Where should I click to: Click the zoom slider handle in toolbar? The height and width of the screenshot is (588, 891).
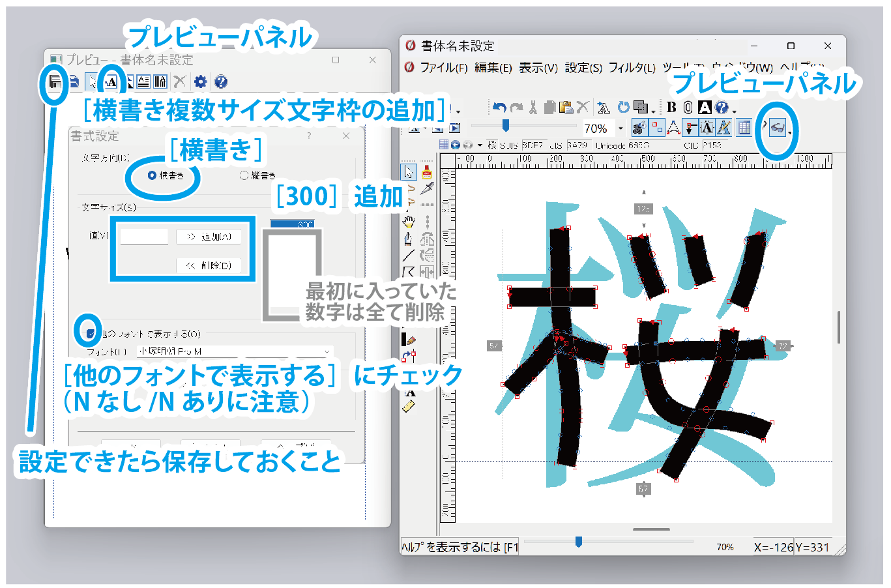[505, 125]
